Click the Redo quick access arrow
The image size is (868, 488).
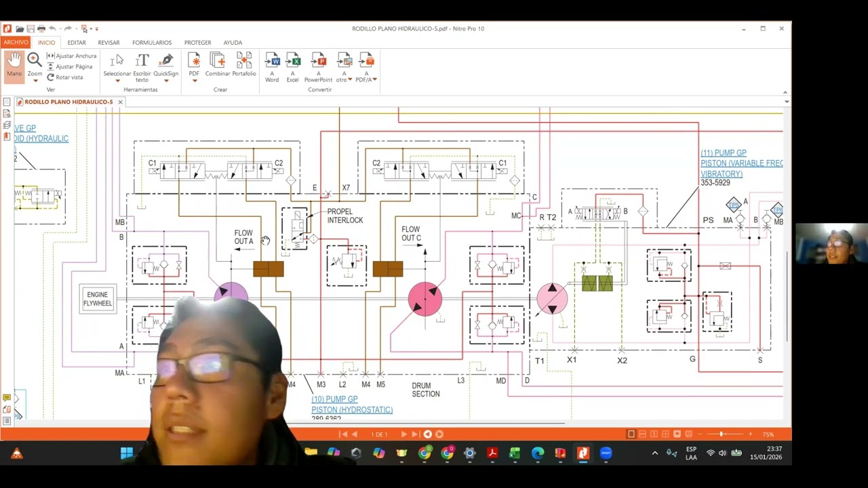click(x=68, y=28)
